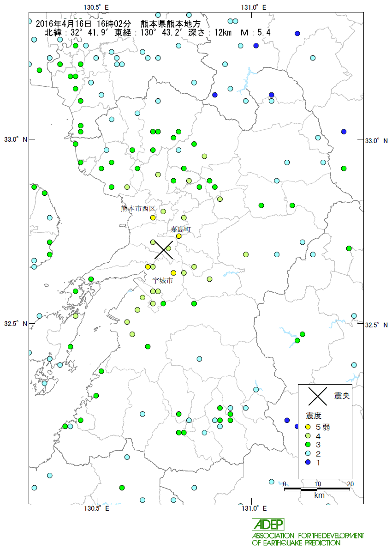Click the X symbol in the legend box
This screenshot has height=549, width=392.
317,396
